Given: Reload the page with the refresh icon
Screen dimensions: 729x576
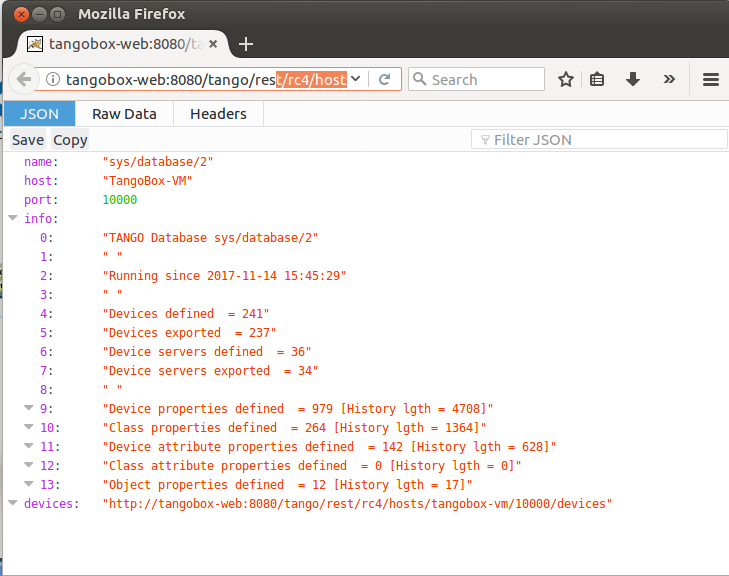Looking at the screenshot, I should click(x=384, y=79).
